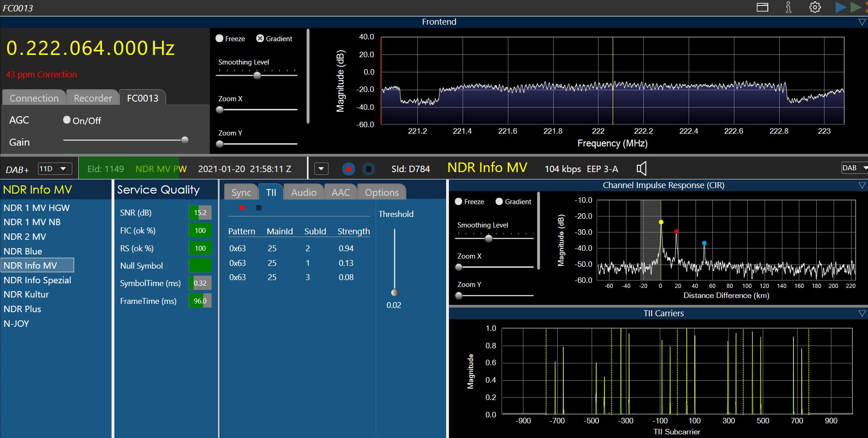Enable Freeze in Frontend spectrum

coord(220,38)
